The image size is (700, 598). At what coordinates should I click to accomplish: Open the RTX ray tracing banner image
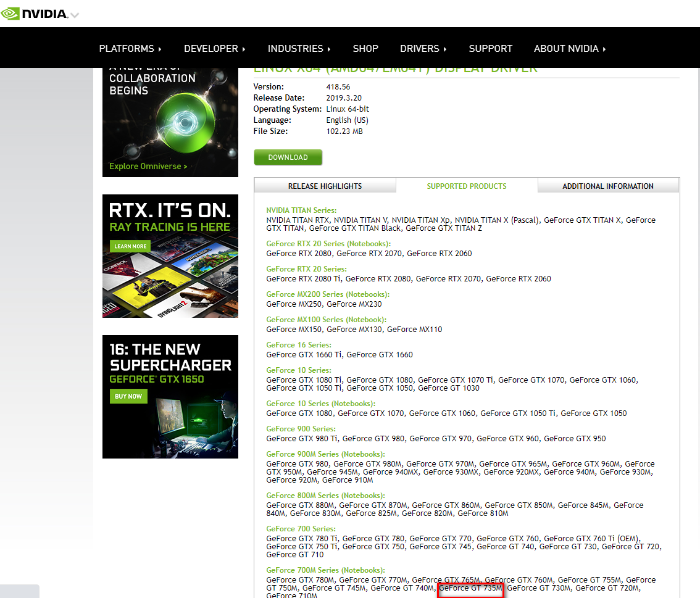pyautogui.click(x=170, y=256)
